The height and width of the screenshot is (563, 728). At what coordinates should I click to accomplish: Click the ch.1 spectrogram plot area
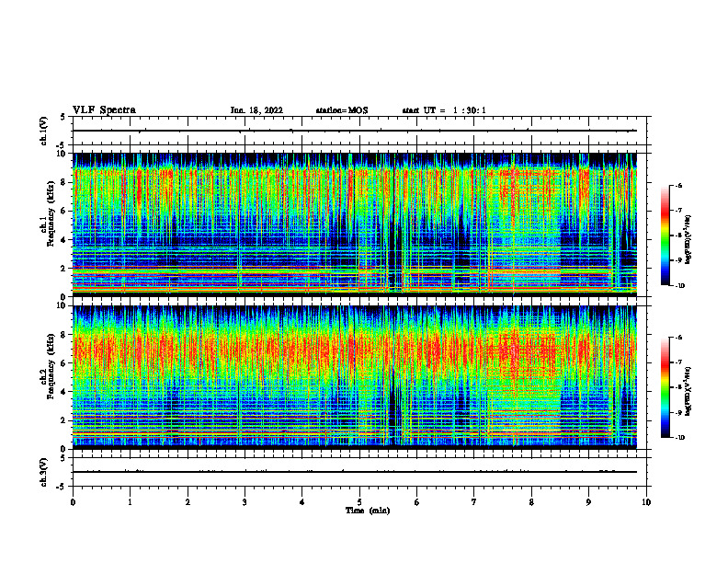click(359, 224)
